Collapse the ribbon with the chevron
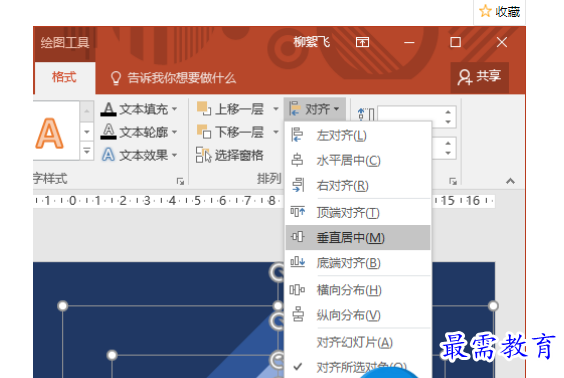The height and width of the screenshot is (378, 564). pyautogui.click(x=510, y=181)
